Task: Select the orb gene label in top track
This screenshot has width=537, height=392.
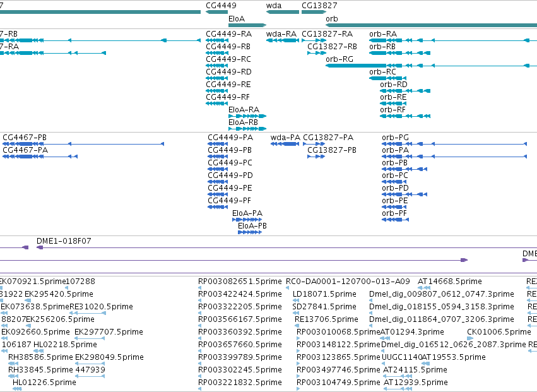Action: coord(331,19)
